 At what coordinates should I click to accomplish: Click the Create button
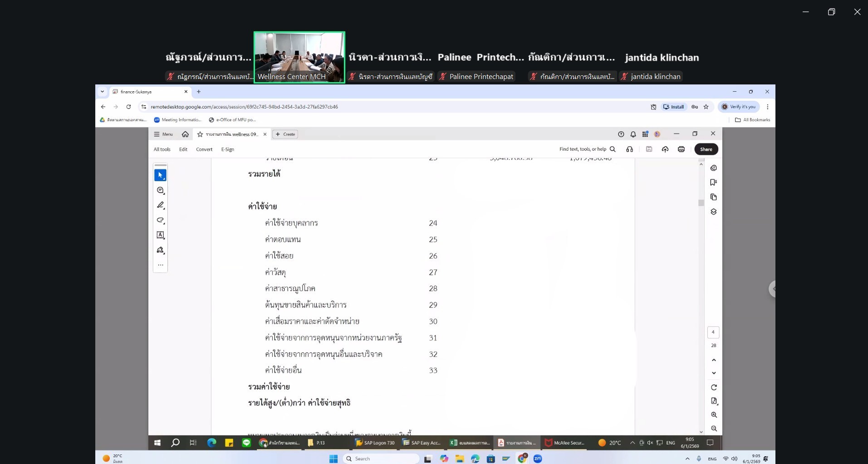[285, 134]
